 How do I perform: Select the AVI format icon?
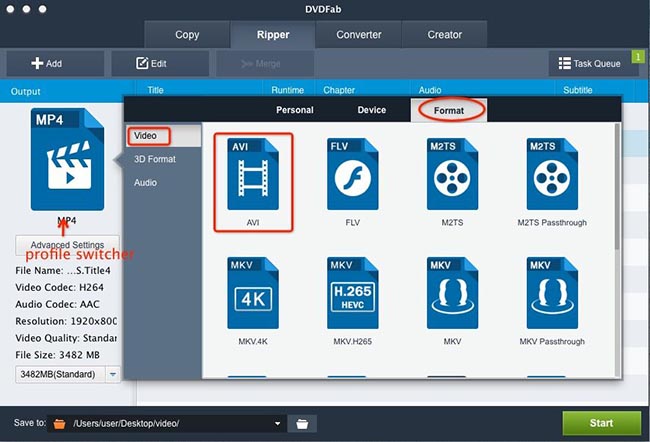point(253,174)
